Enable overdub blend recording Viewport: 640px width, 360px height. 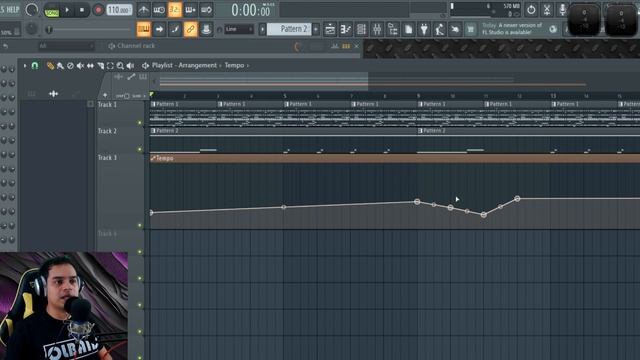pyautogui.click(x=190, y=9)
